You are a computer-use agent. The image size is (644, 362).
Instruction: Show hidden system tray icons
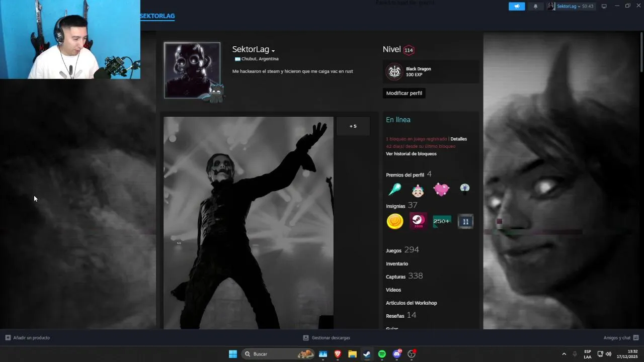pyautogui.click(x=564, y=354)
